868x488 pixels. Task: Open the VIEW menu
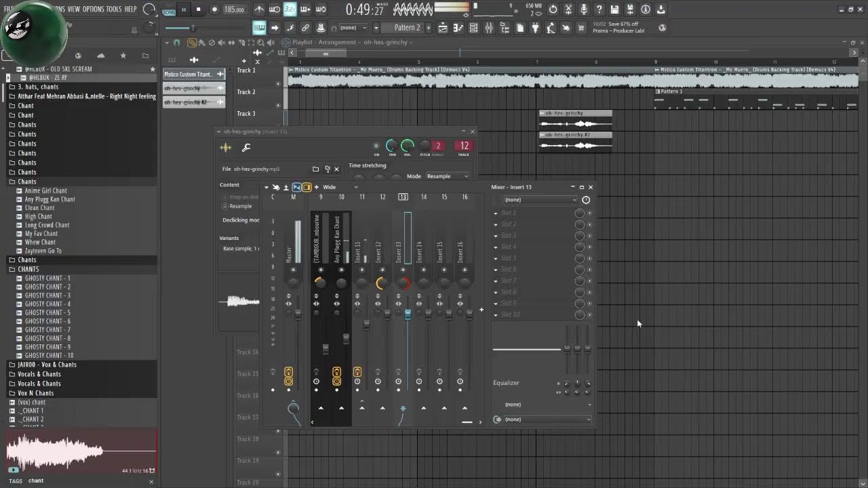(x=73, y=9)
